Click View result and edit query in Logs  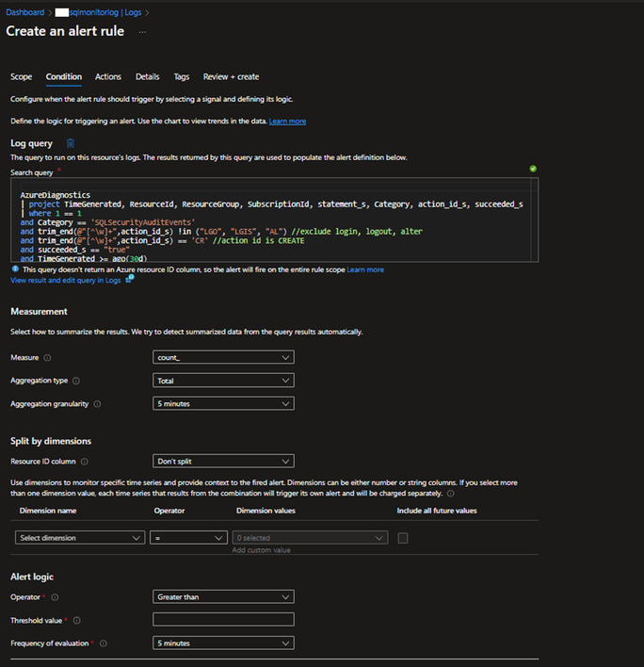click(66, 281)
